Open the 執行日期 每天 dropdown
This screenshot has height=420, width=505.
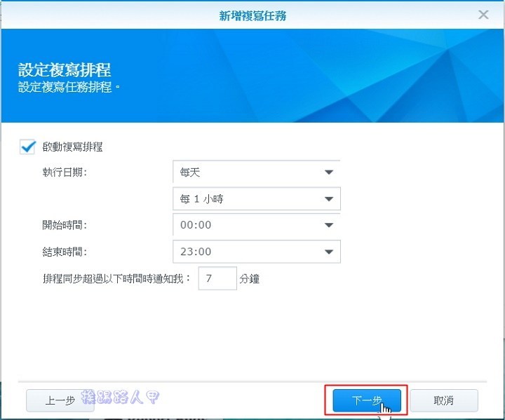pos(257,172)
